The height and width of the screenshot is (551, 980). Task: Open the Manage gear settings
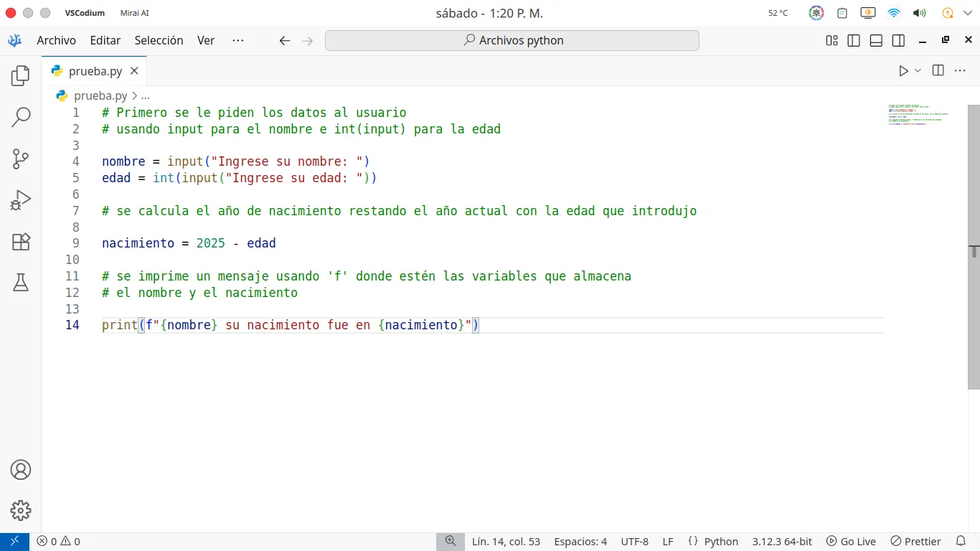click(x=21, y=511)
